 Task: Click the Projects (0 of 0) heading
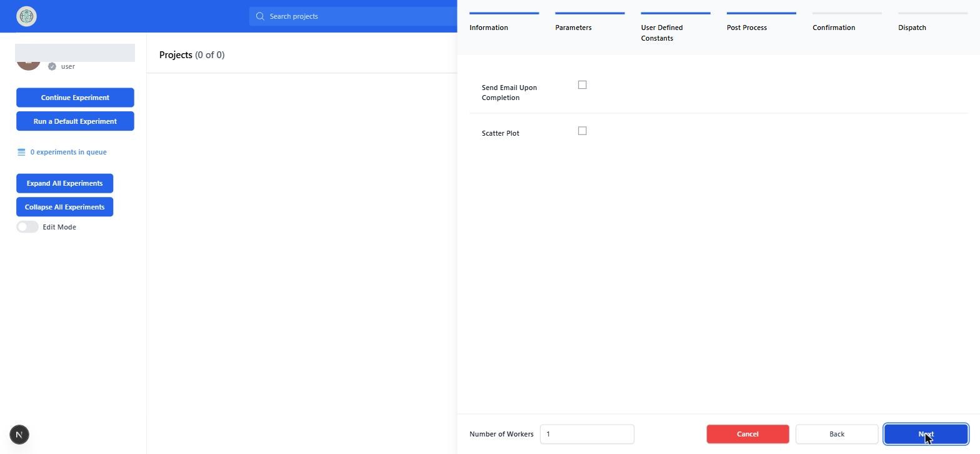point(192,55)
